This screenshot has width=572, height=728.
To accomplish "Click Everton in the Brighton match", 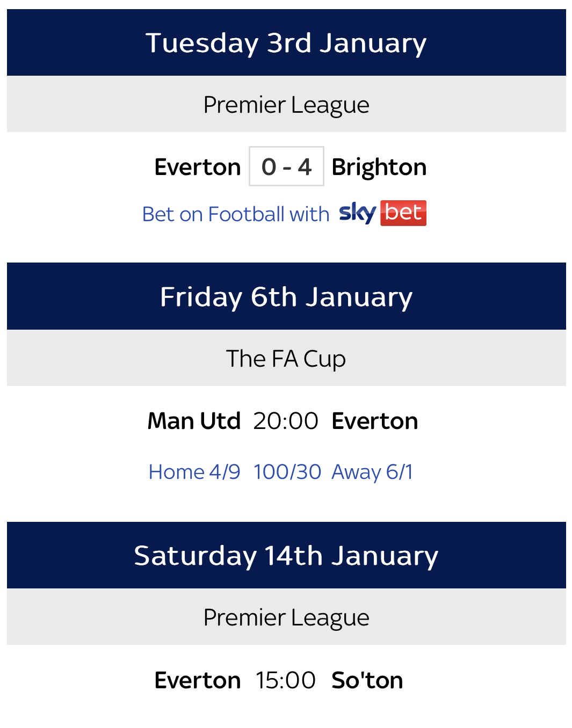I will tap(197, 167).
